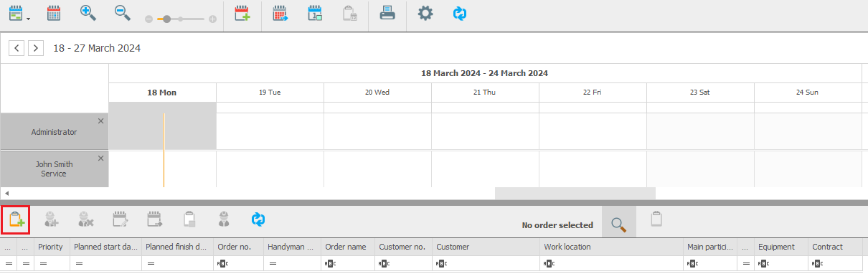
Task: Refresh the planner calendar
Action: click(460, 13)
